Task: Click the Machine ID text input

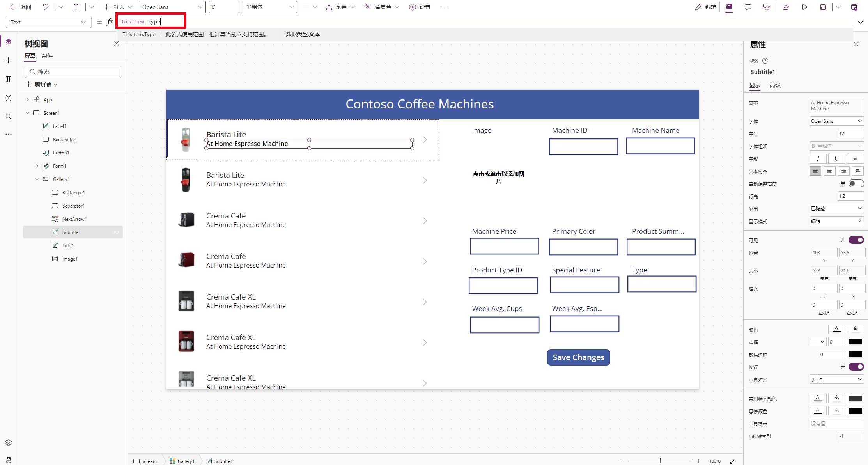Action: (583, 147)
